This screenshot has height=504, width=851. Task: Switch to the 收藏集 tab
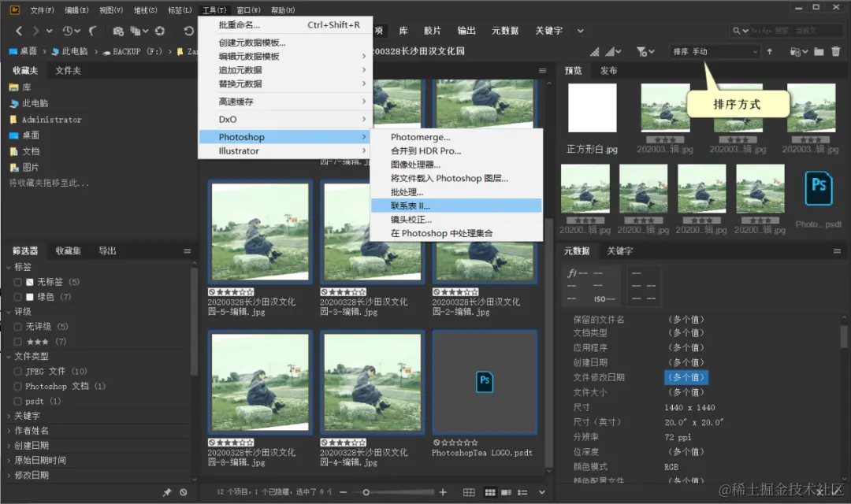[x=69, y=250]
